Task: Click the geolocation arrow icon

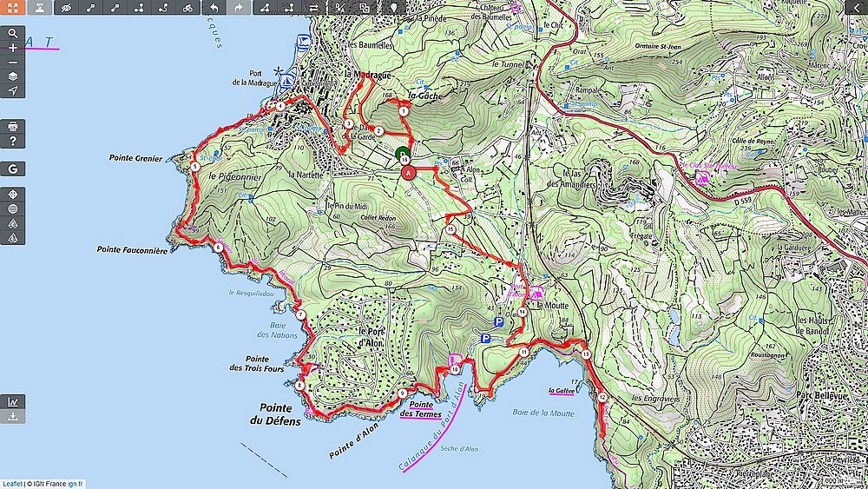Action: tap(13, 91)
